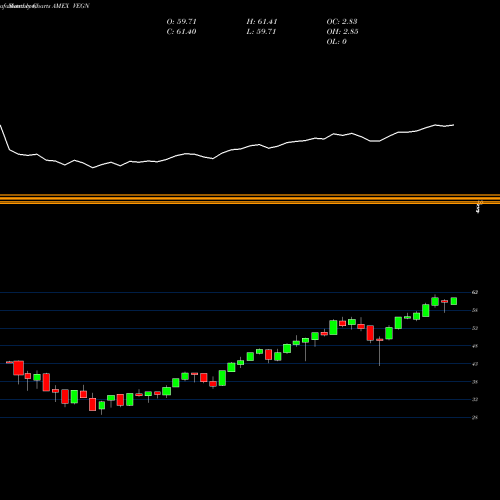Click the low price value 'L: 59.71'
Screen dimensions: 500x500
tap(261, 32)
